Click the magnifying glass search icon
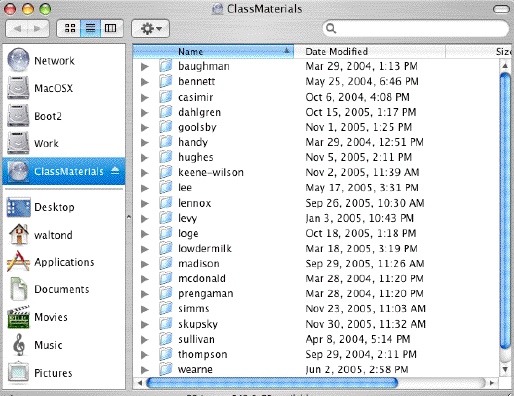The width and height of the screenshot is (514, 396). (331, 29)
